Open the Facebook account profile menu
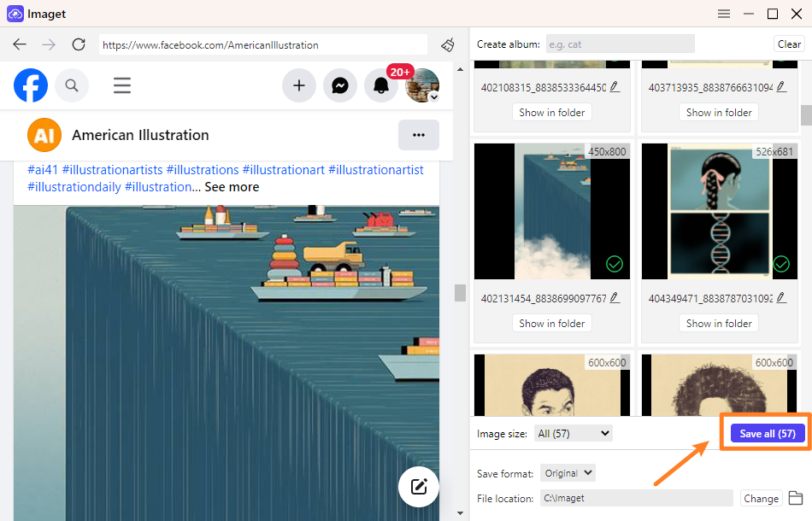This screenshot has height=521, width=812. point(422,85)
